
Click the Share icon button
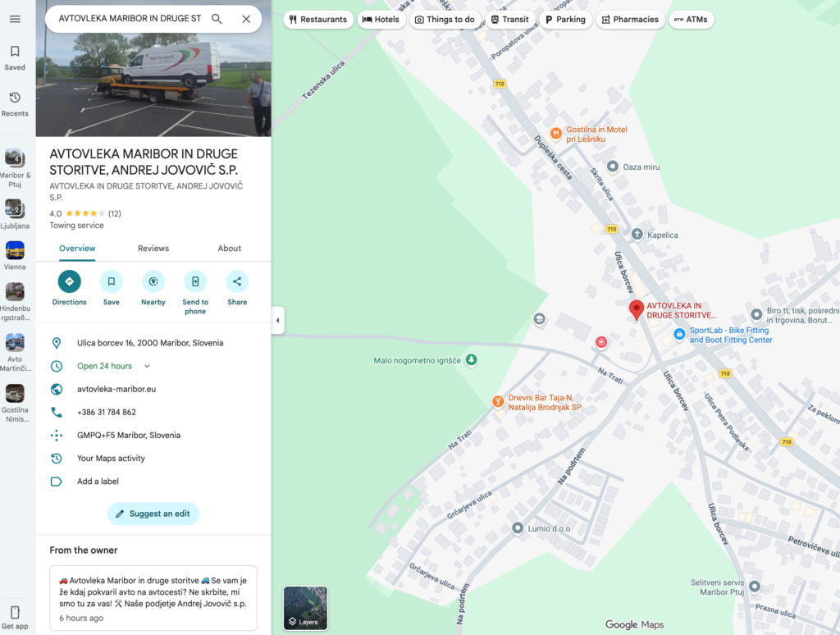[x=237, y=281]
